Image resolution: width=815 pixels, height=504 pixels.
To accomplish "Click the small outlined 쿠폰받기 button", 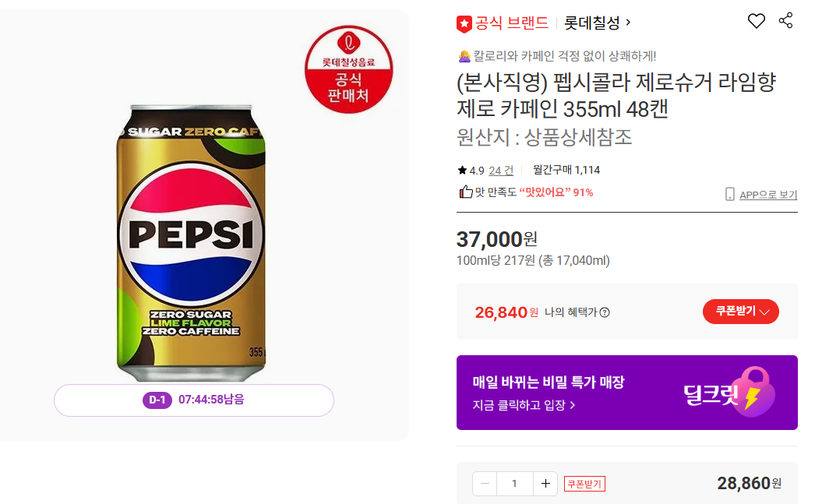I will 584,484.
